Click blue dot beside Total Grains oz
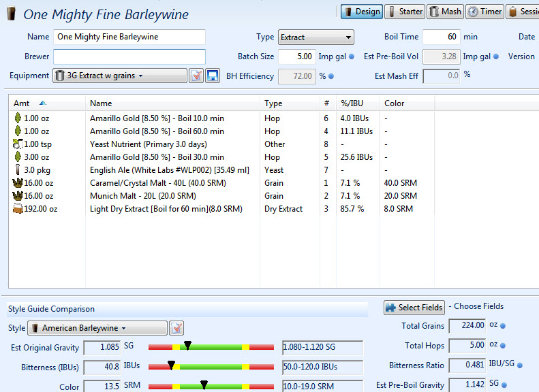The width and height of the screenshot is (539, 392). [x=503, y=326]
